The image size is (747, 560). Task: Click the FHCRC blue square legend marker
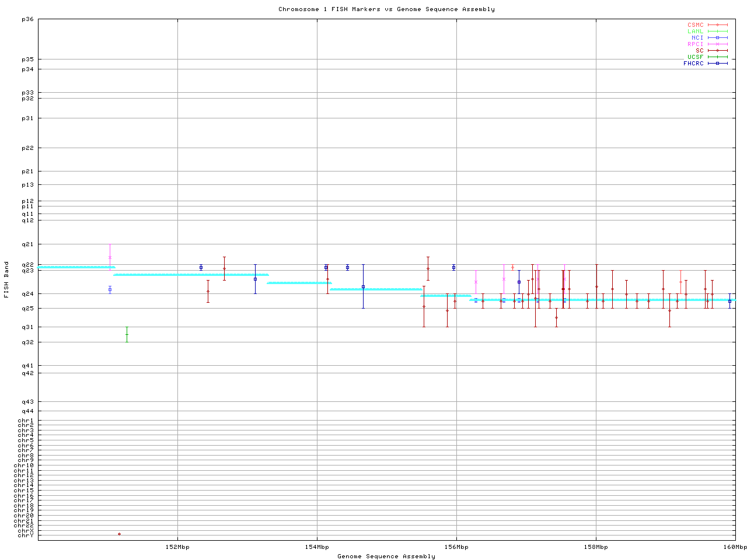click(717, 64)
